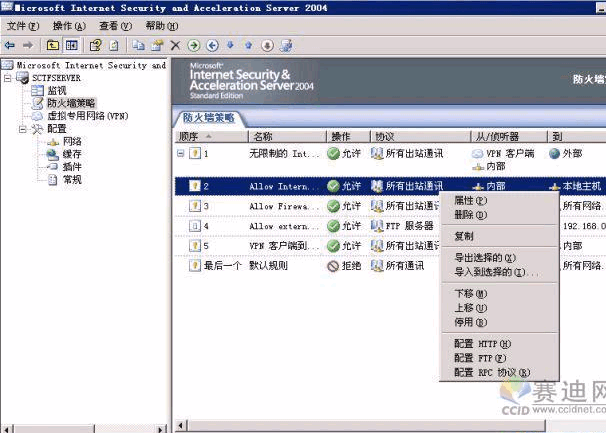Click the 名称 column header
Screen dimensions: 606x433
click(x=288, y=136)
